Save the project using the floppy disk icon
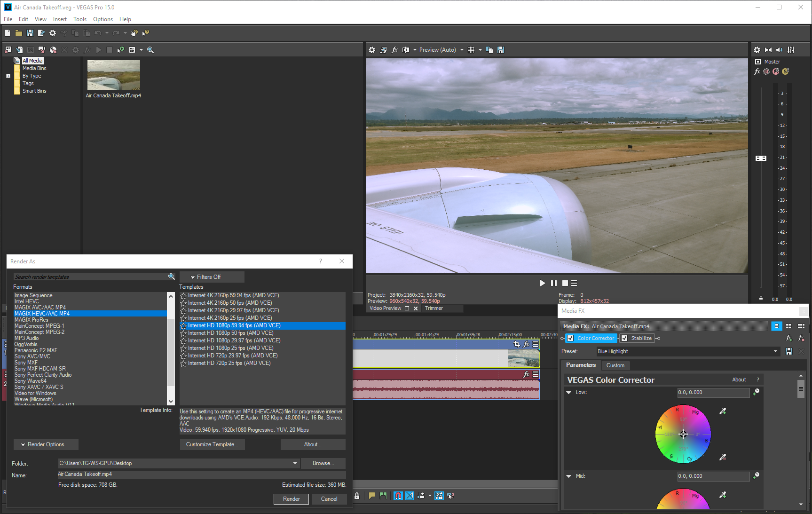The image size is (812, 514). 30,33
